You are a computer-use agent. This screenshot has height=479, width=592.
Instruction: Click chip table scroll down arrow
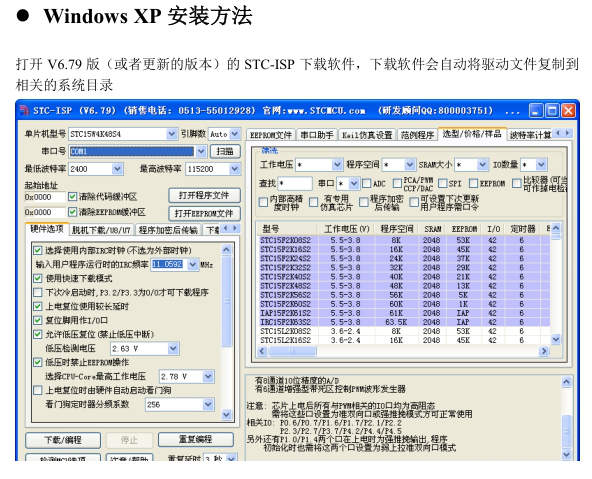pos(556,339)
